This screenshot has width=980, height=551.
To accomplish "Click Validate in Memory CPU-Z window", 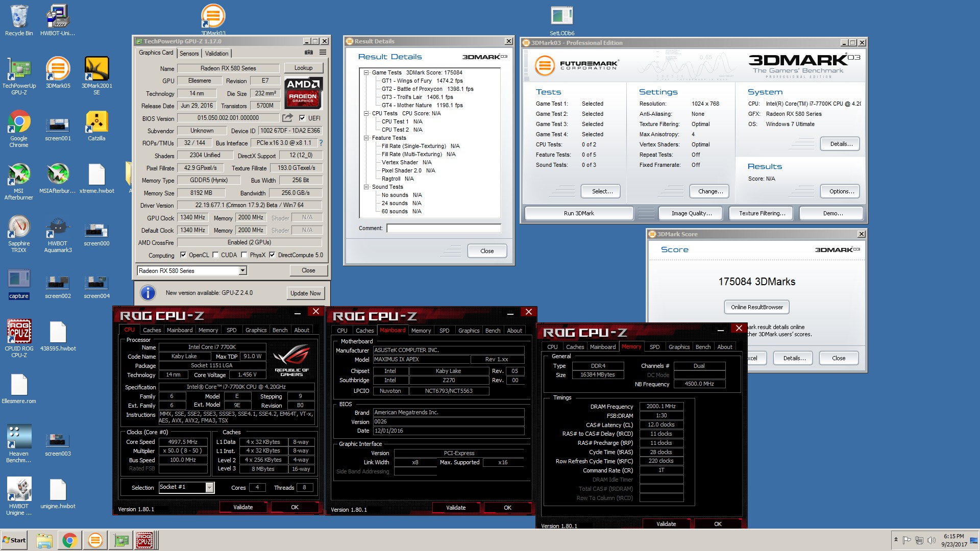I will click(666, 524).
